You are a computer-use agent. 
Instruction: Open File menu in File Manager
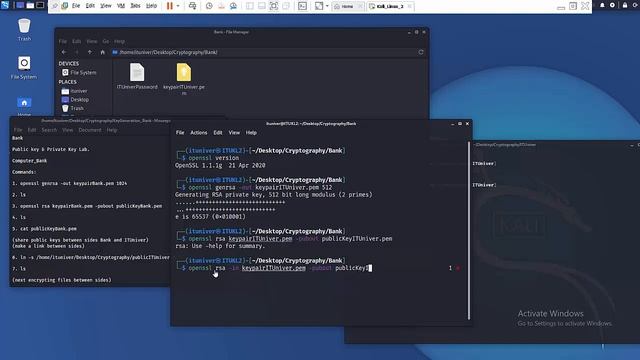[x=62, y=41]
